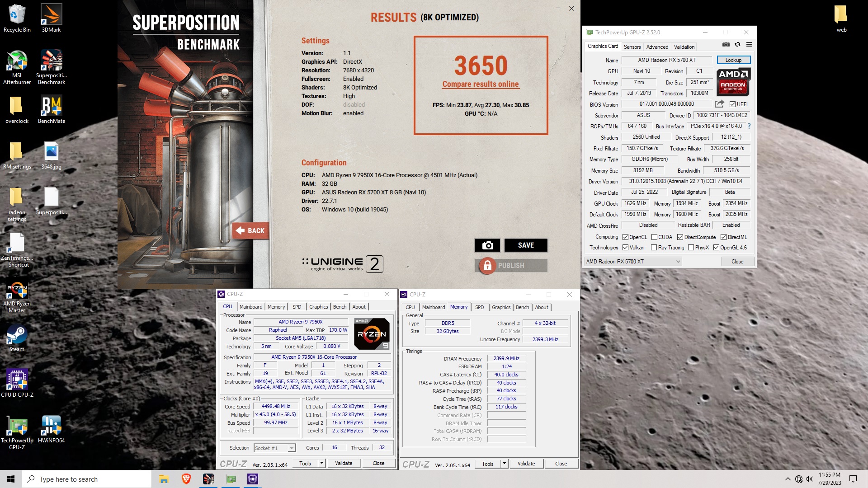
Task: Click GPU-Z screenshot camera icon
Action: [726, 44]
